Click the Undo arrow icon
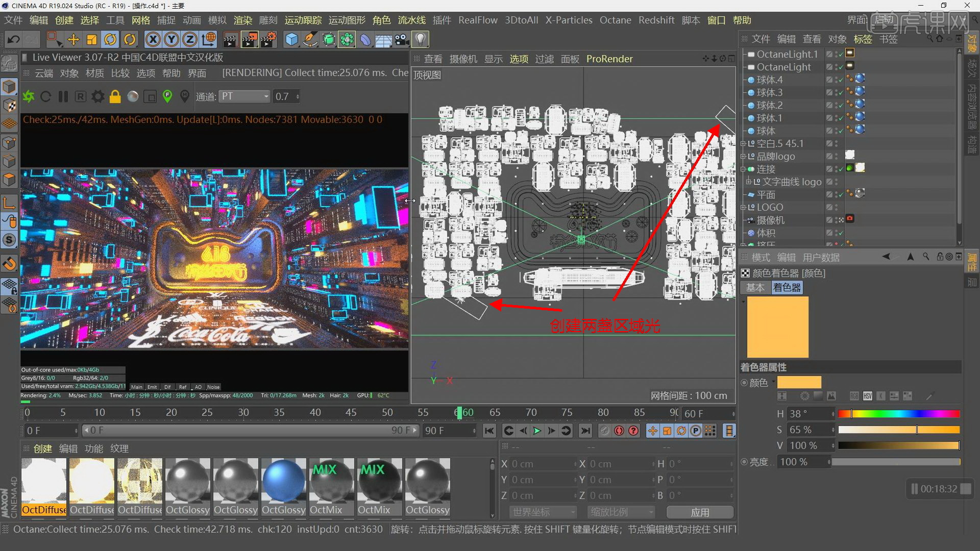Viewport: 980px width, 551px height. [x=14, y=39]
